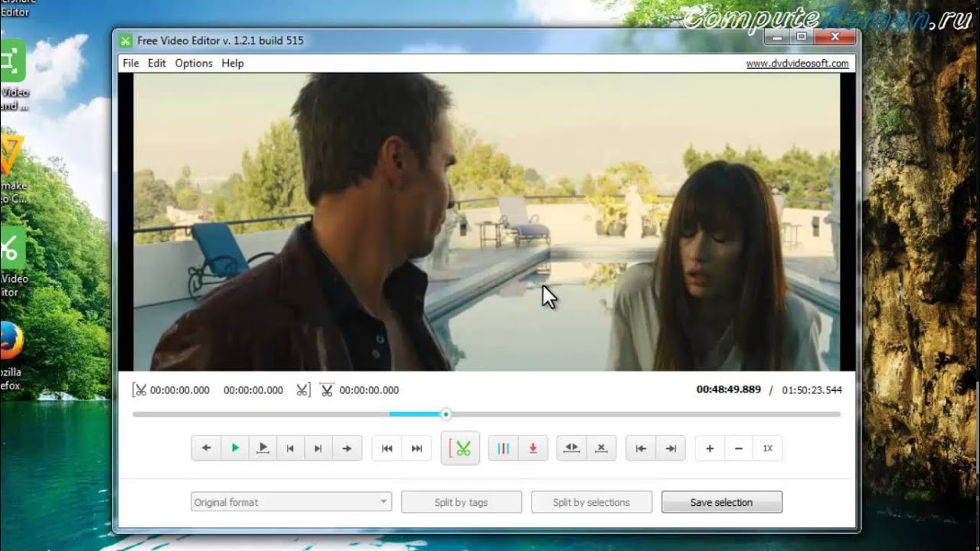Jump to selection end arrow button
This screenshot has height=551, width=980.
[x=671, y=448]
